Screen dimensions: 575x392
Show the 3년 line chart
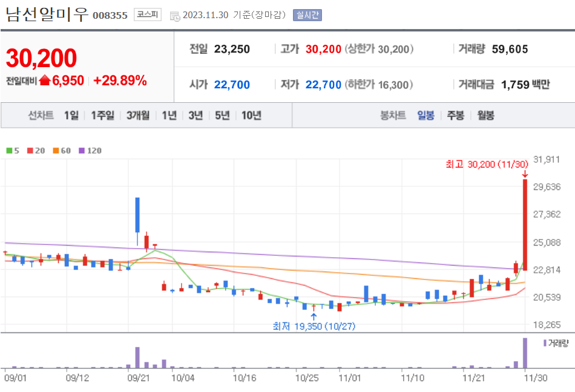click(196, 116)
